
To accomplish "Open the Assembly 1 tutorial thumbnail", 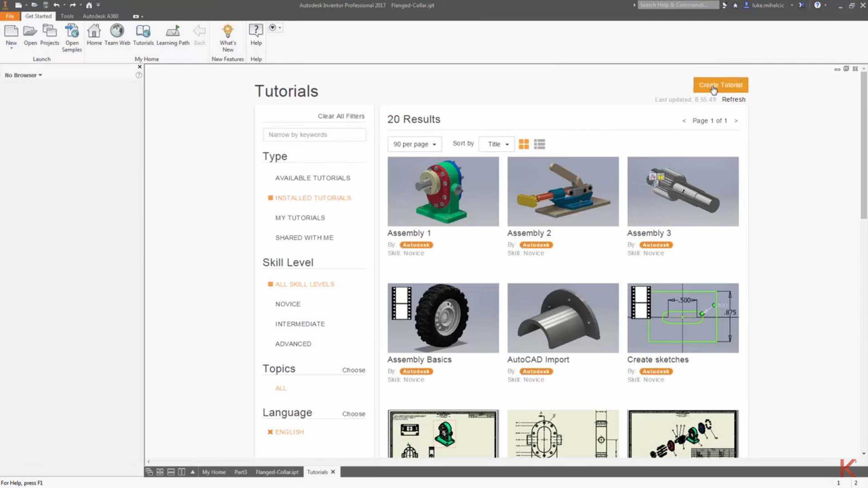I will 443,192.
